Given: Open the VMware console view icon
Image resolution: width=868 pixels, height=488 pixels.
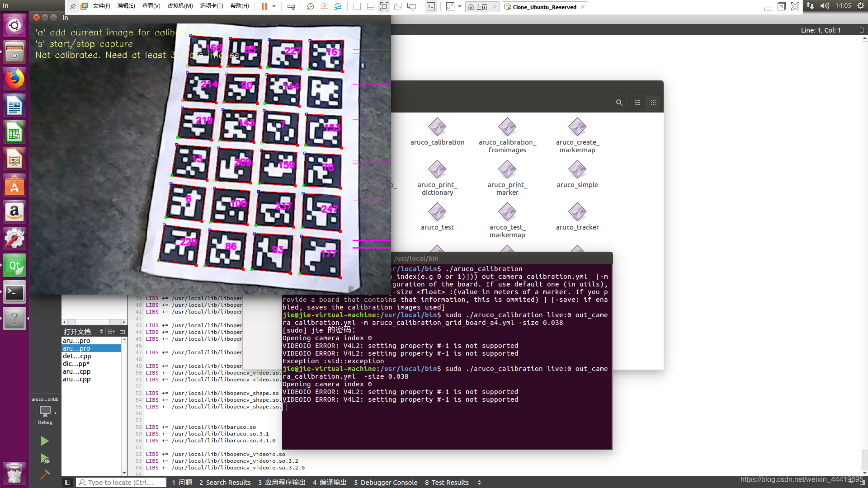Looking at the screenshot, I should (x=431, y=7).
